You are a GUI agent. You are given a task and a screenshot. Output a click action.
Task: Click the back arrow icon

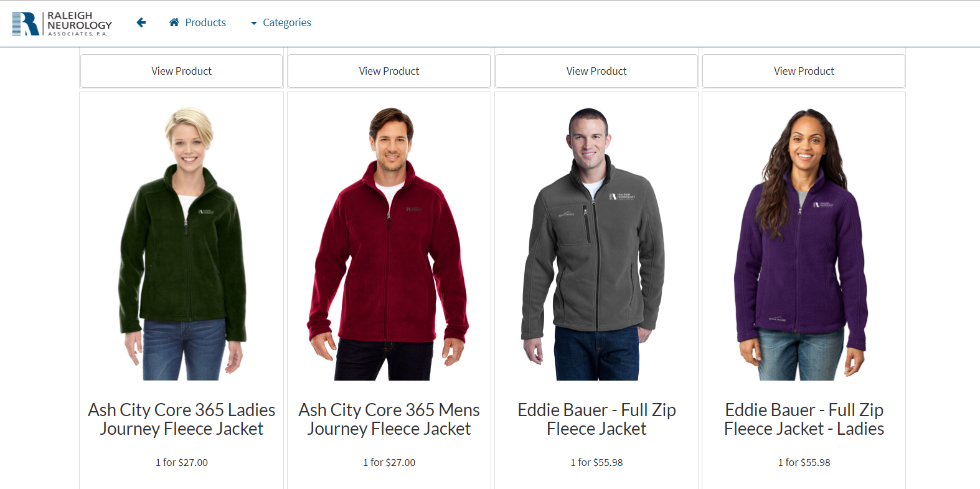click(x=141, y=22)
